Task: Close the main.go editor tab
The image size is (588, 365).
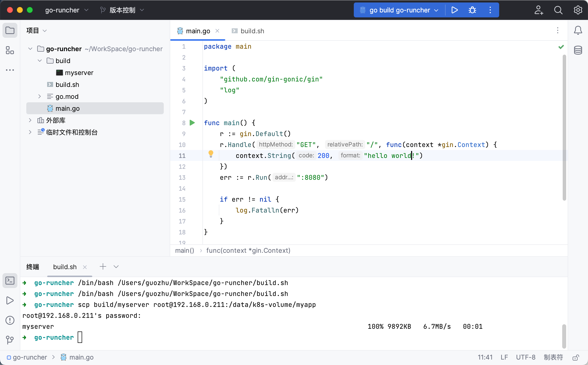Action: [x=217, y=31]
